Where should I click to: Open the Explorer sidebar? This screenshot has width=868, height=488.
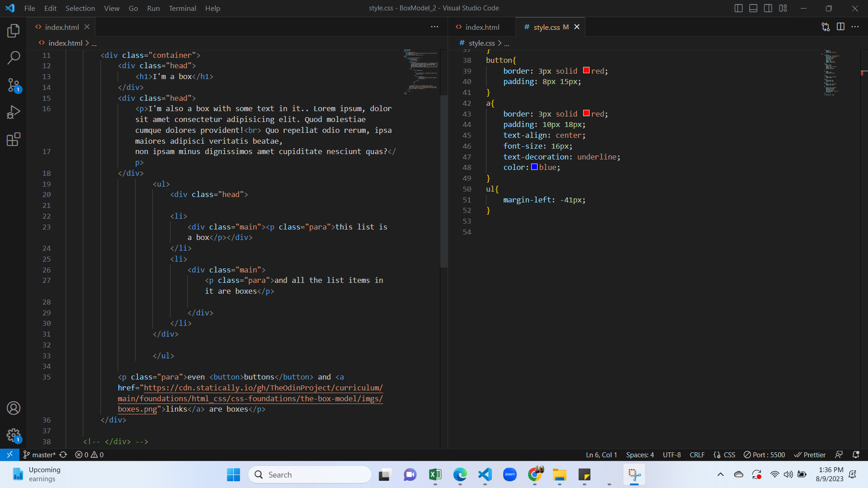pos(13,31)
